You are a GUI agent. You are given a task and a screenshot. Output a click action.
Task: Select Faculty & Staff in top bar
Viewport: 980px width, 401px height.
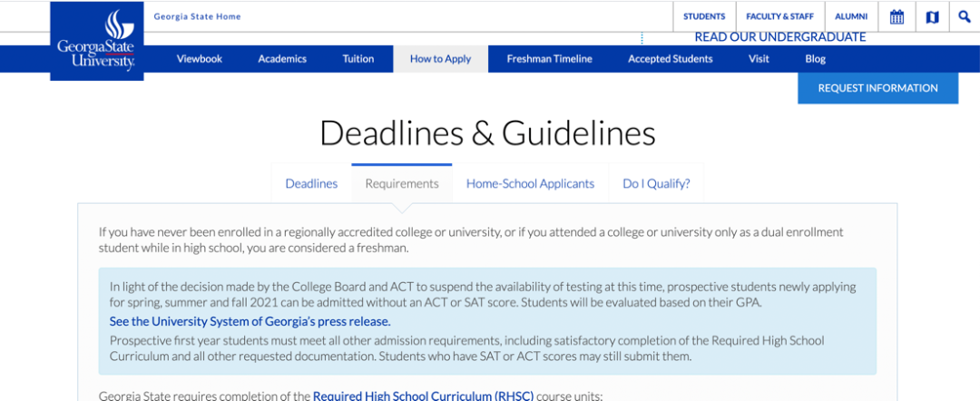pyautogui.click(x=779, y=16)
